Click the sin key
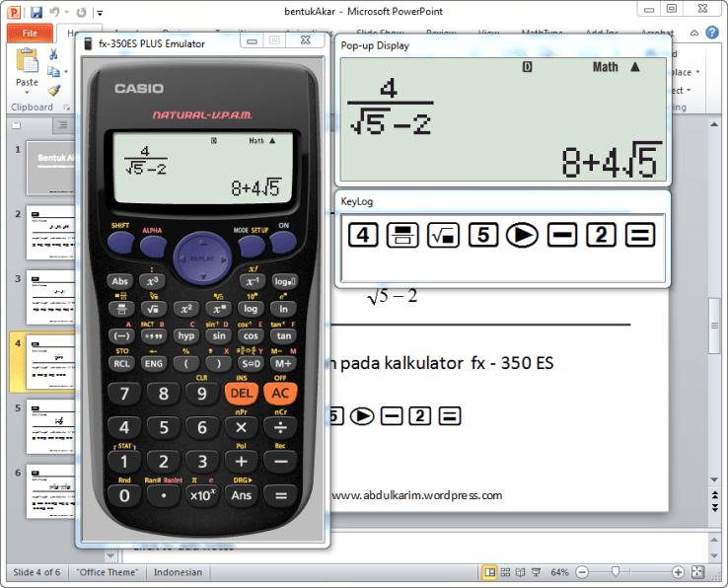Screen dimensions: 728x588 (219, 335)
